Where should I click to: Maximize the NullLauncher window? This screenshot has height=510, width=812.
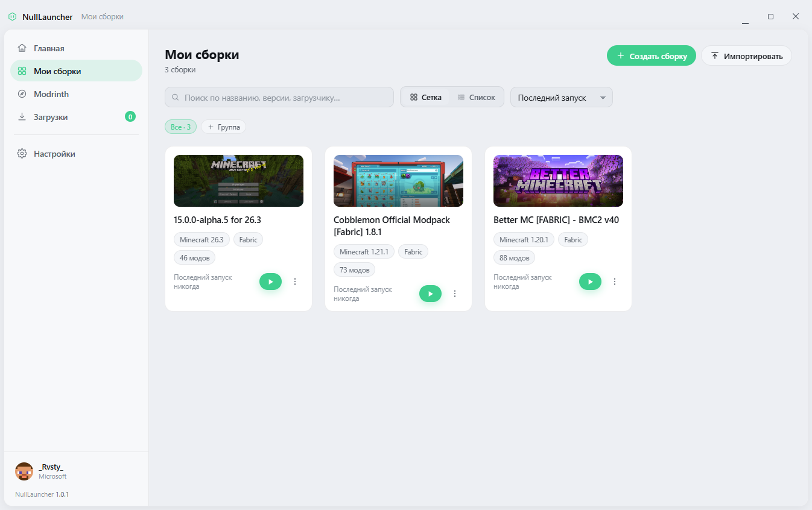coord(770,16)
